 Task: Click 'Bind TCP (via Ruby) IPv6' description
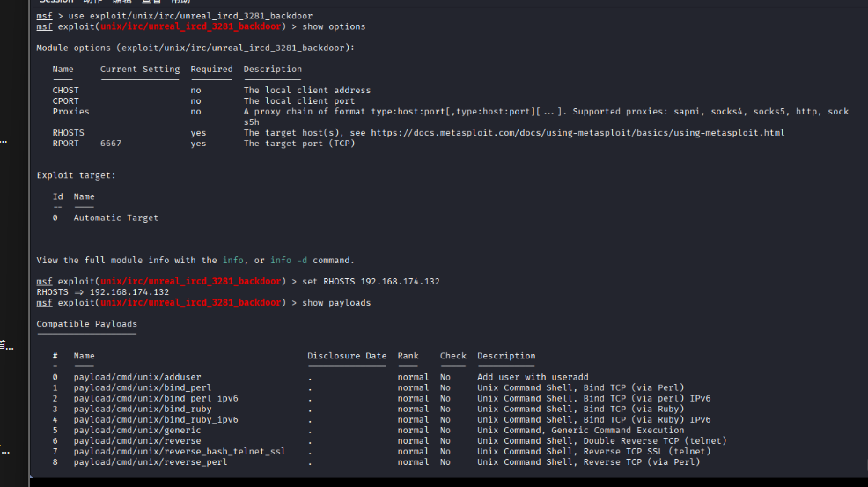coord(647,420)
